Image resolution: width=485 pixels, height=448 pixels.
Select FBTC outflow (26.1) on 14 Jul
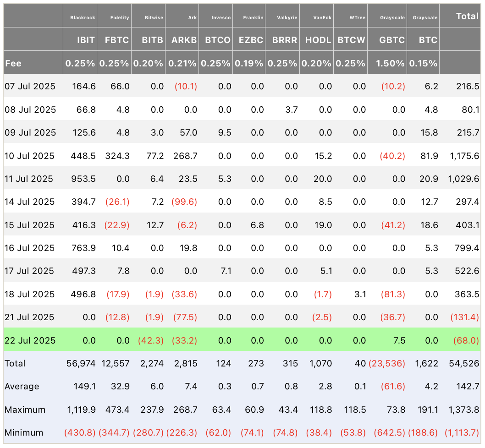coord(117,202)
